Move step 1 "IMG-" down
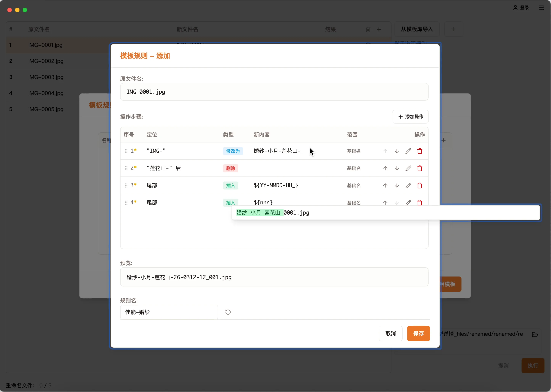Image resolution: width=551 pixels, height=392 pixels. (x=396, y=151)
